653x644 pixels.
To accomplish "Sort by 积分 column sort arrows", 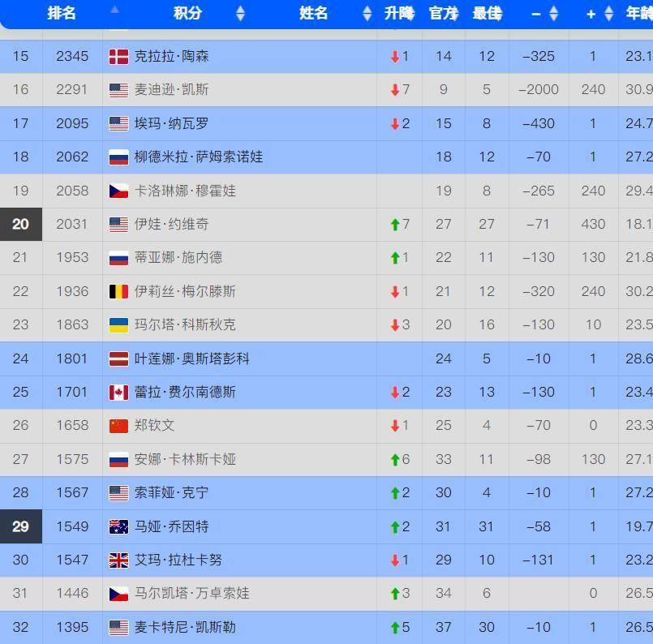I will [x=240, y=13].
